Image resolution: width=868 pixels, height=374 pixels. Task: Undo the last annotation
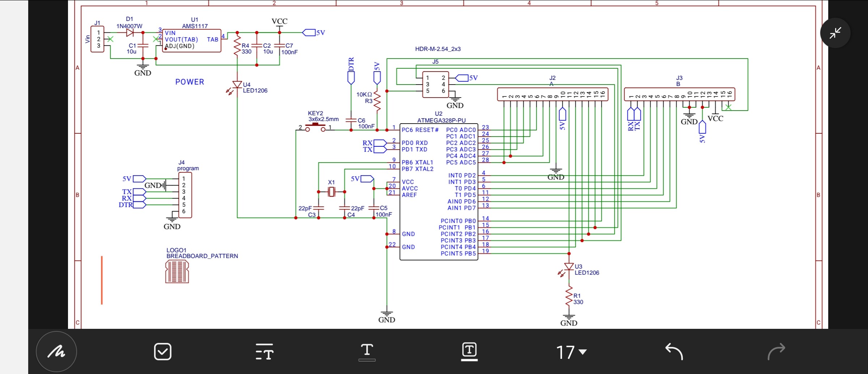point(673,351)
